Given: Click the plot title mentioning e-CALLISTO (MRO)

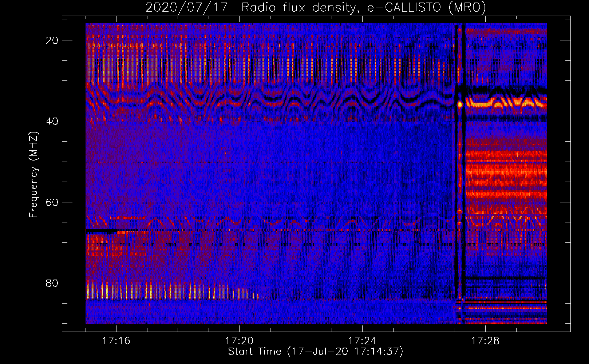Looking at the screenshot, I should coord(316,7).
